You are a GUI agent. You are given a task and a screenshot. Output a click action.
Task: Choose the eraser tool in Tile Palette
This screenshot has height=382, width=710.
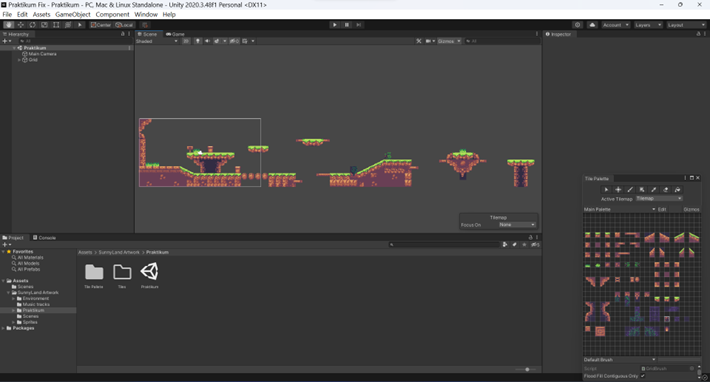click(665, 190)
